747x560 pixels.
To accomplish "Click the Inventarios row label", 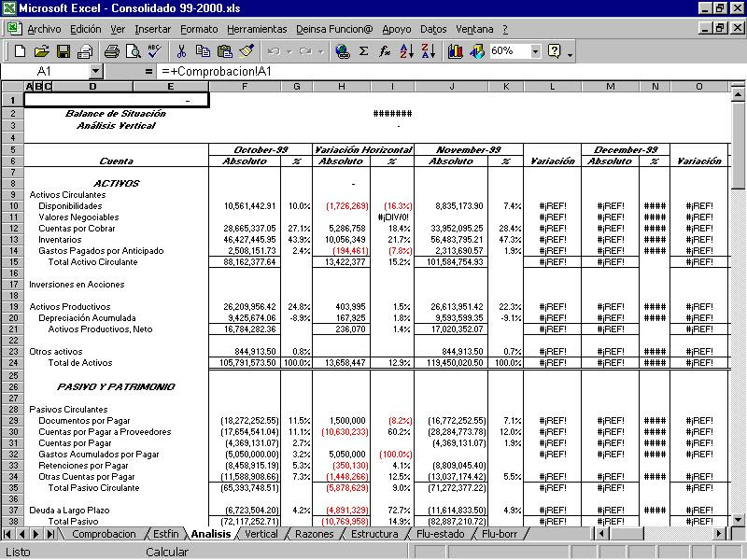I will (60, 240).
